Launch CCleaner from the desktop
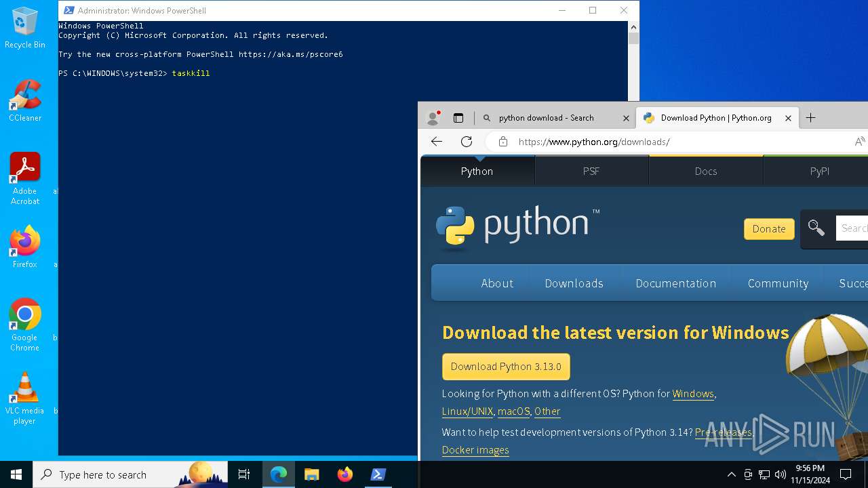 [25, 102]
